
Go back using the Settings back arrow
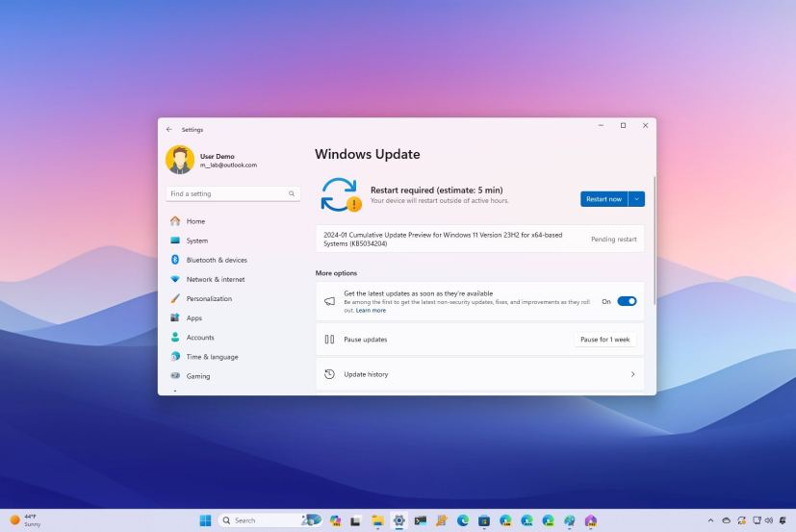(x=169, y=129)
